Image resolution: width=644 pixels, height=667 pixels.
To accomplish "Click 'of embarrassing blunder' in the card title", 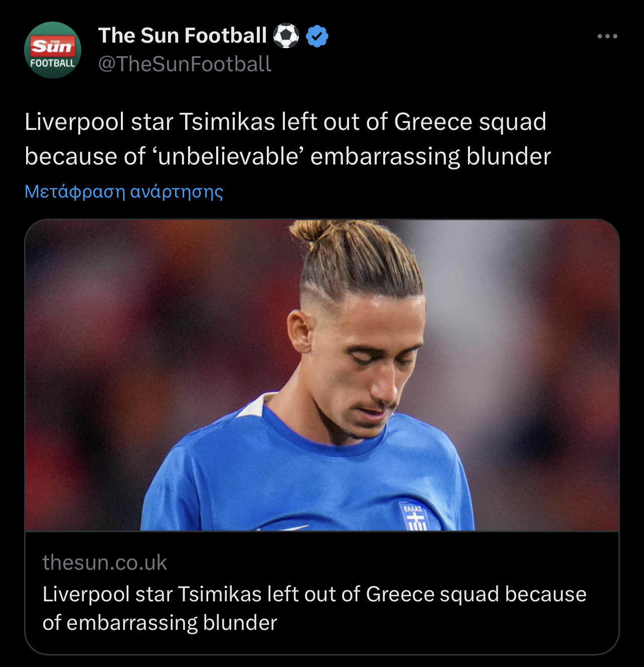I will (159, 623).
